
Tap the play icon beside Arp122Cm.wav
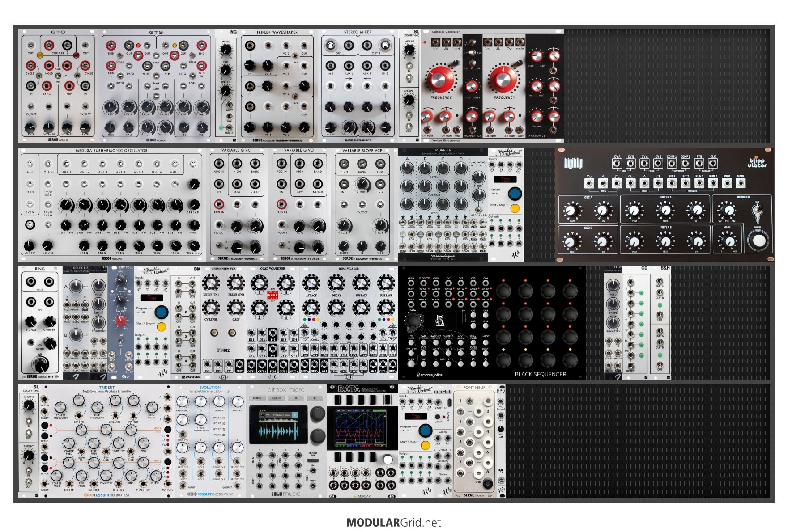295,415
